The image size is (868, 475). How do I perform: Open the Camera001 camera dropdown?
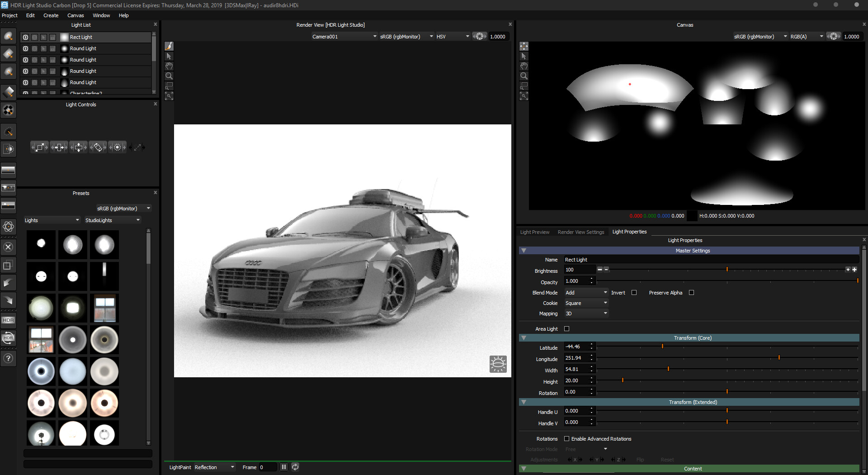[x=344, y=37]
